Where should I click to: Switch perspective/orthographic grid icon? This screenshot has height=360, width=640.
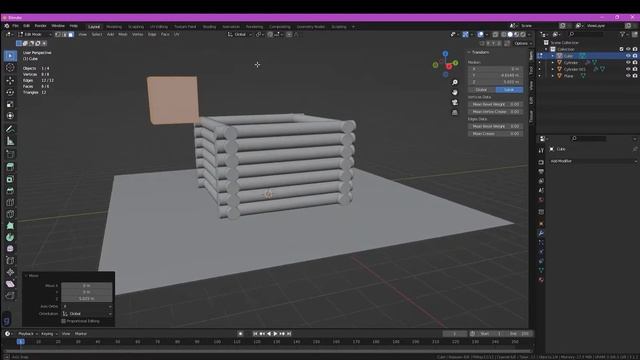(455, 113)
